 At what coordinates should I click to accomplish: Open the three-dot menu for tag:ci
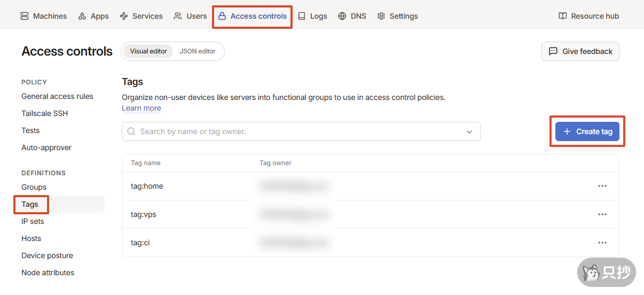602,243
